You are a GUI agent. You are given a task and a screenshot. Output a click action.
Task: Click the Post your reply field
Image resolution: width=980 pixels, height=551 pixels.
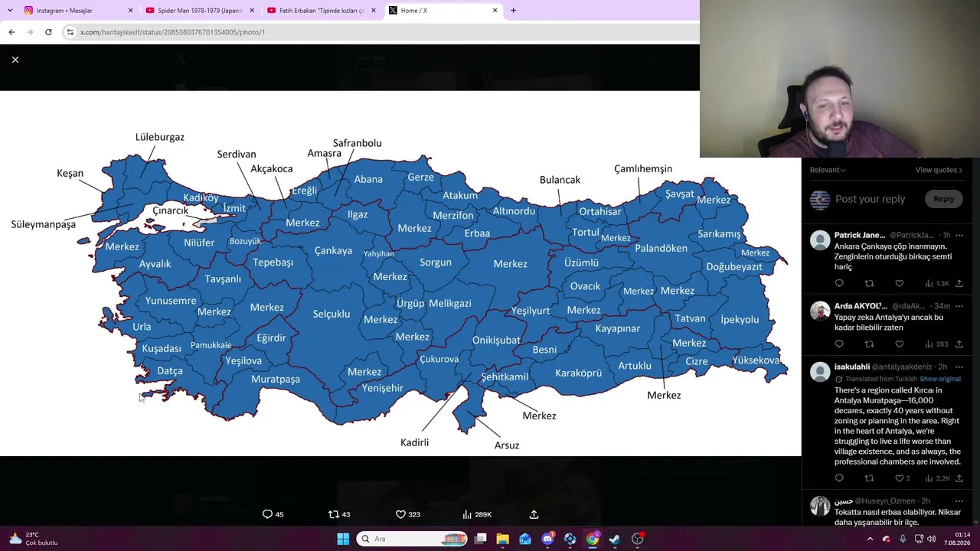tap(870, 199)
